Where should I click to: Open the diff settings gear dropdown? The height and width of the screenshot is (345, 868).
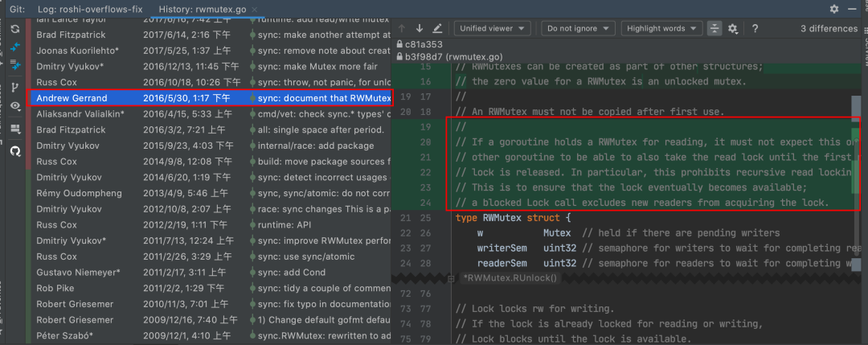(734, 29)
